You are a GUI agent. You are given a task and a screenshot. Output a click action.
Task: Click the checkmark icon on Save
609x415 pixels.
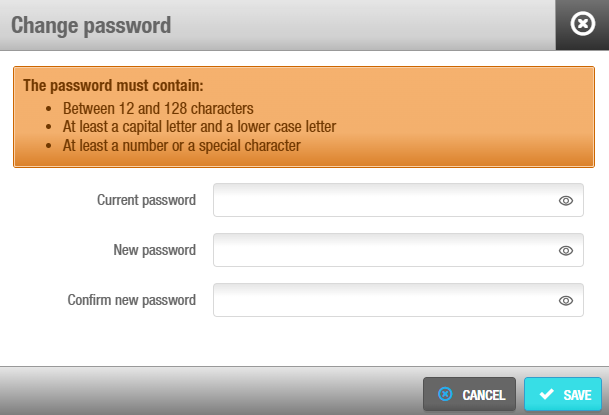(x=546, y=394)
